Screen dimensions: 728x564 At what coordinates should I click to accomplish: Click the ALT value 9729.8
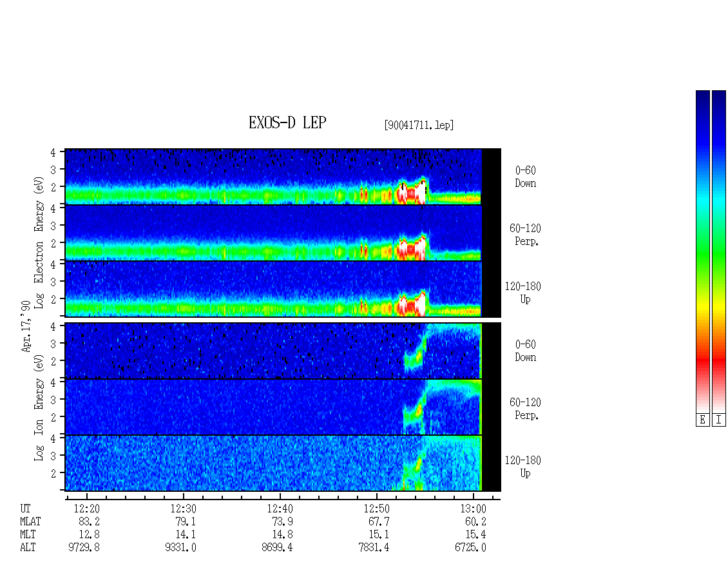pos(84,548)
